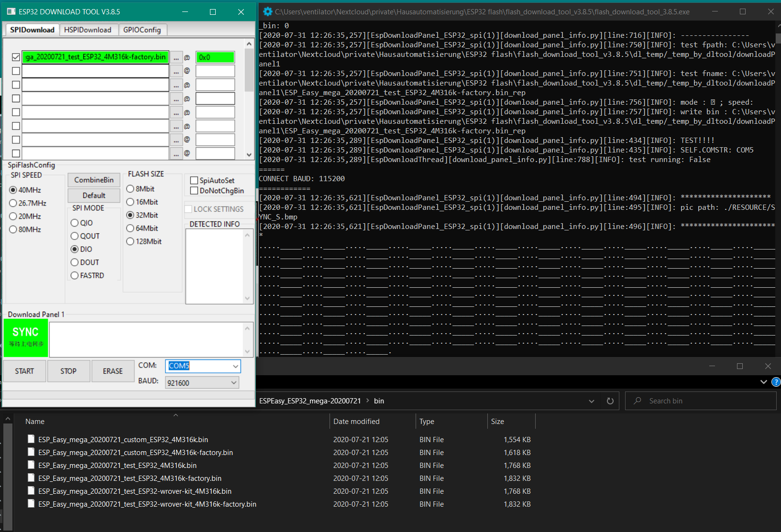This screenshot has width=781, height=532.
Task: Select 128Mbit flash size
Action: point(130,241)
